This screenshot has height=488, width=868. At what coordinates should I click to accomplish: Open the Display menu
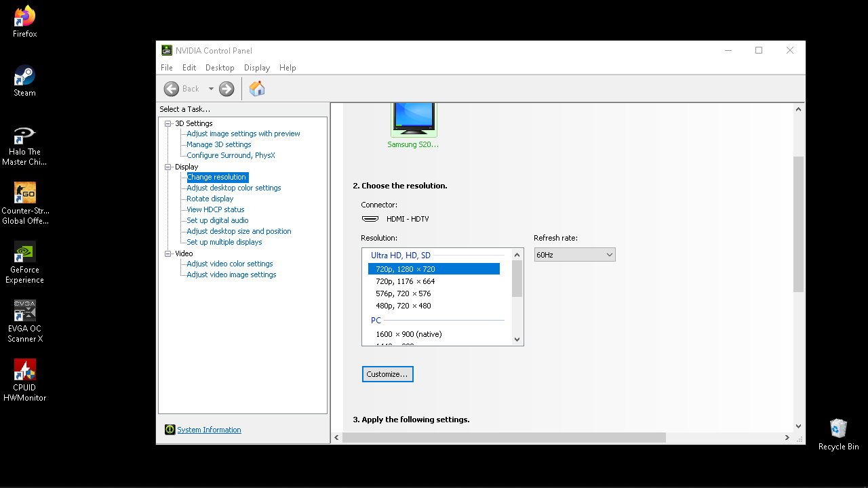click(257, 68)
